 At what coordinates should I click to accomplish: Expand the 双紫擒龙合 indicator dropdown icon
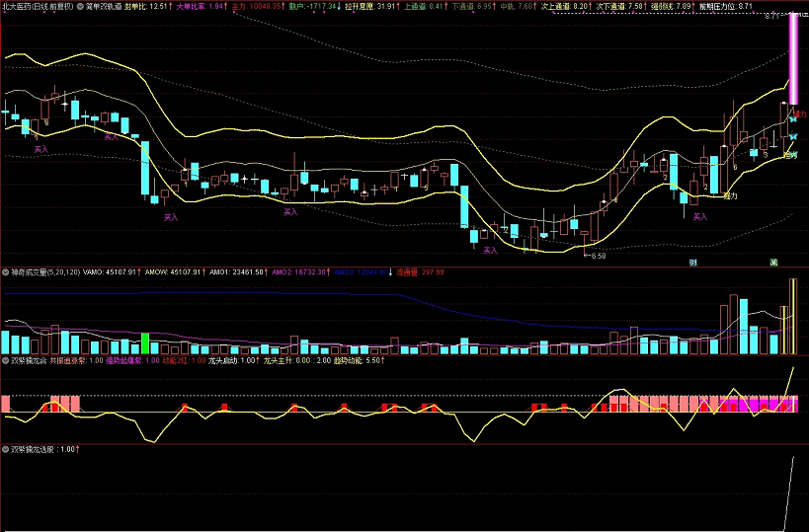[x=6, y=361]
